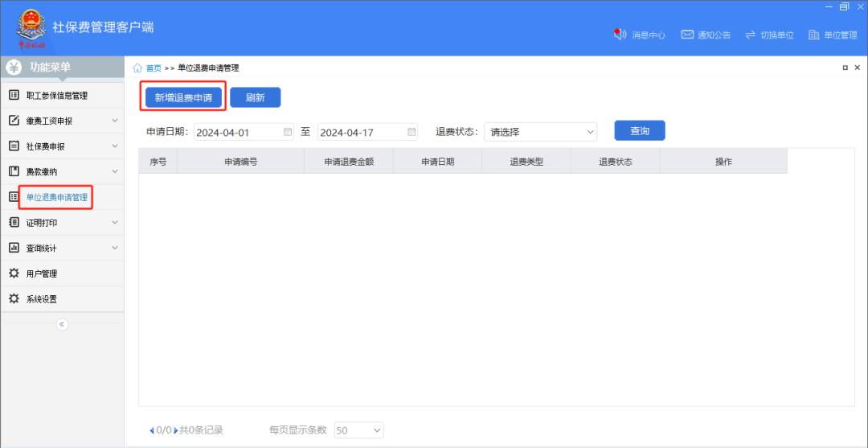Open calendar icon for start date
This screenshot has height=448, width=868.
pyautogui.click(x=288, y=132)
